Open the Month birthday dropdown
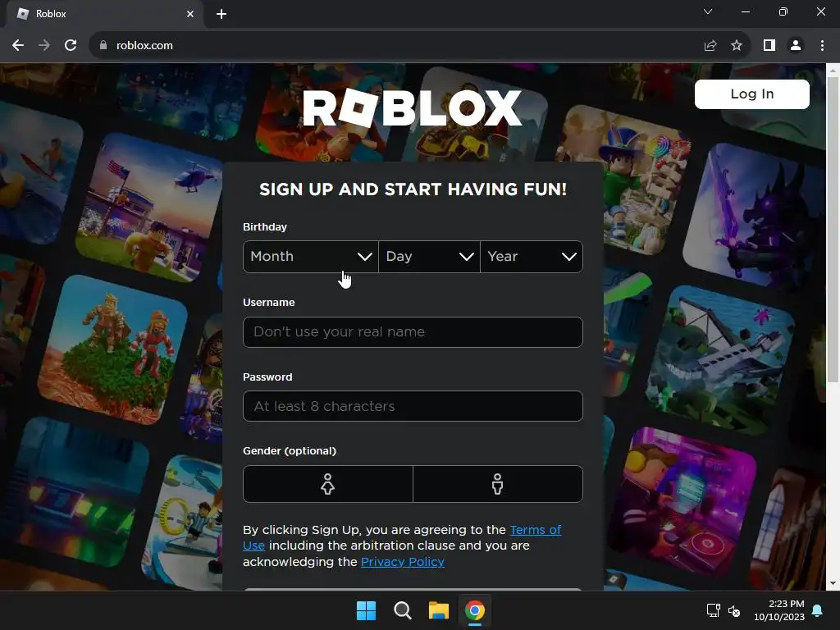Image resolution: width=840 pixels, height=630 pixels. pos(311,257)
